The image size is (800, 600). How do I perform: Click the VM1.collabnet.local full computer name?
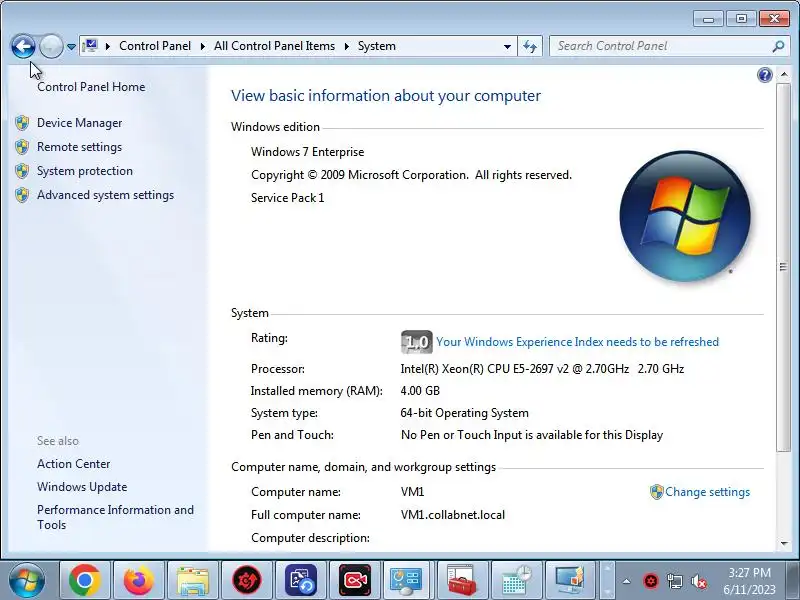[453, 515]
